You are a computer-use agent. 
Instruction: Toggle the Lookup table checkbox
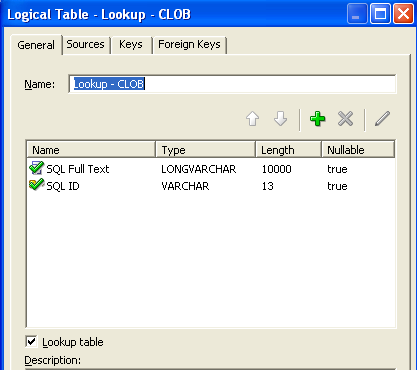click(x=31, y=342)
